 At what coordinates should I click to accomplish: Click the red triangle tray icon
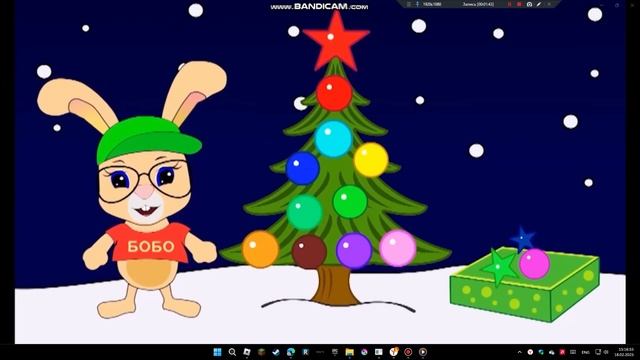(x=530, y=352)
